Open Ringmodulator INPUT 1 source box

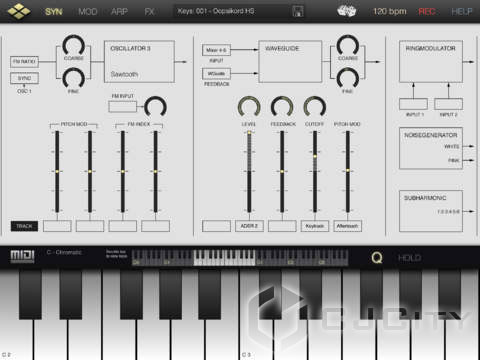(413, 104)
